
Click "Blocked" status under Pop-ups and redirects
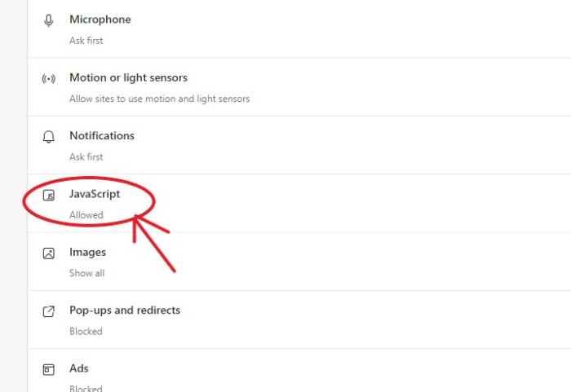point(86,331)
